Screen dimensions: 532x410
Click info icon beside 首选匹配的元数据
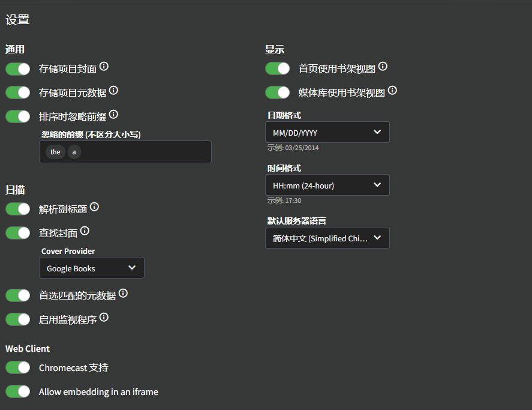(123, 294)
